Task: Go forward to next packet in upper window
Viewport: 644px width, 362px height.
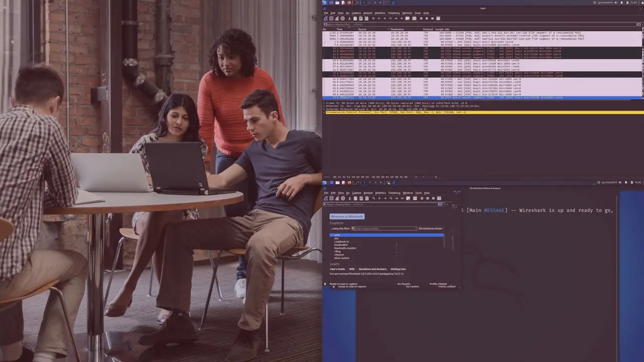Action: (385, 19)
